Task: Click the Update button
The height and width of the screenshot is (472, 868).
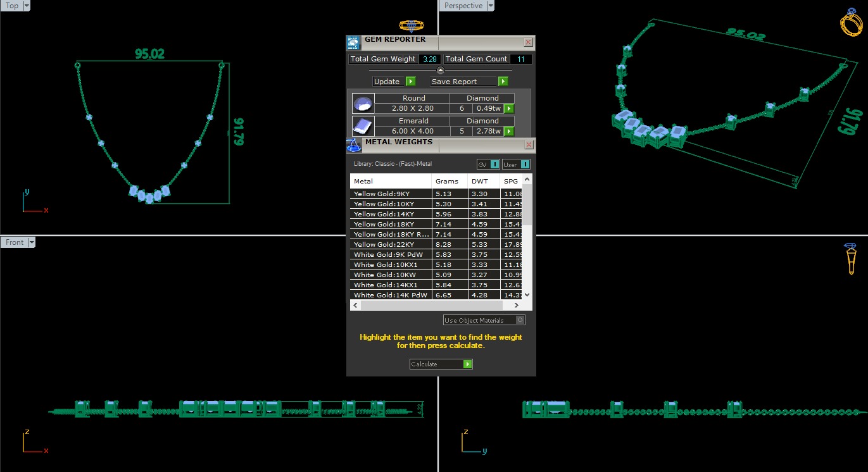Action: 387,82
